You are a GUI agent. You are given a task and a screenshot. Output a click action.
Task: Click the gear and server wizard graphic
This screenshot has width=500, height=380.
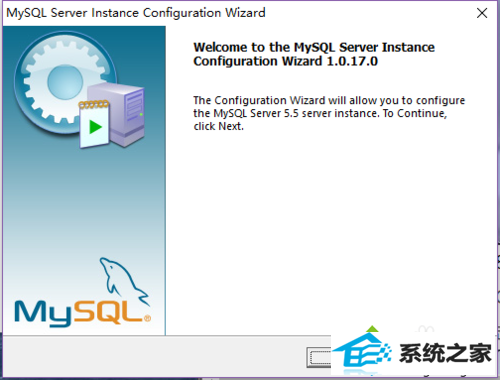[79, 89]
